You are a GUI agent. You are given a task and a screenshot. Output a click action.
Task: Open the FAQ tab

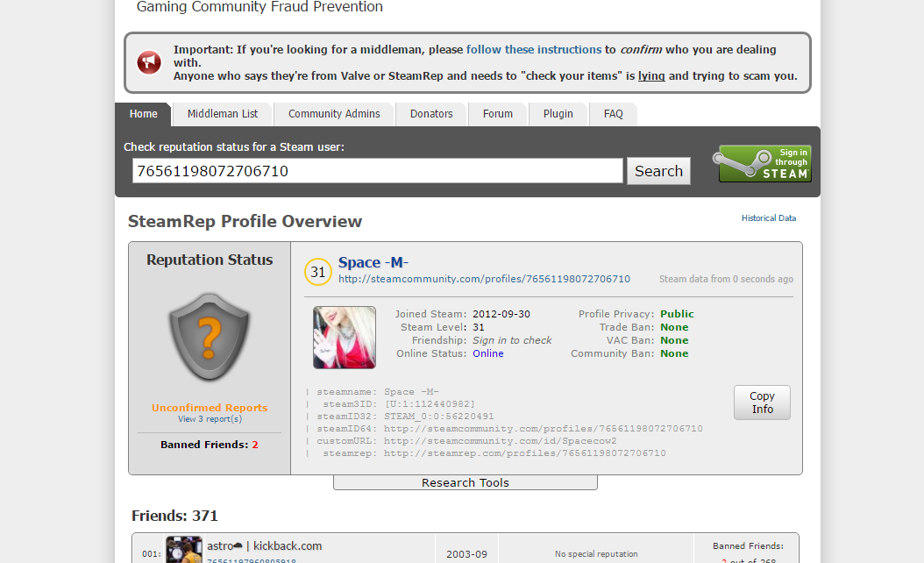coord(614,114)
